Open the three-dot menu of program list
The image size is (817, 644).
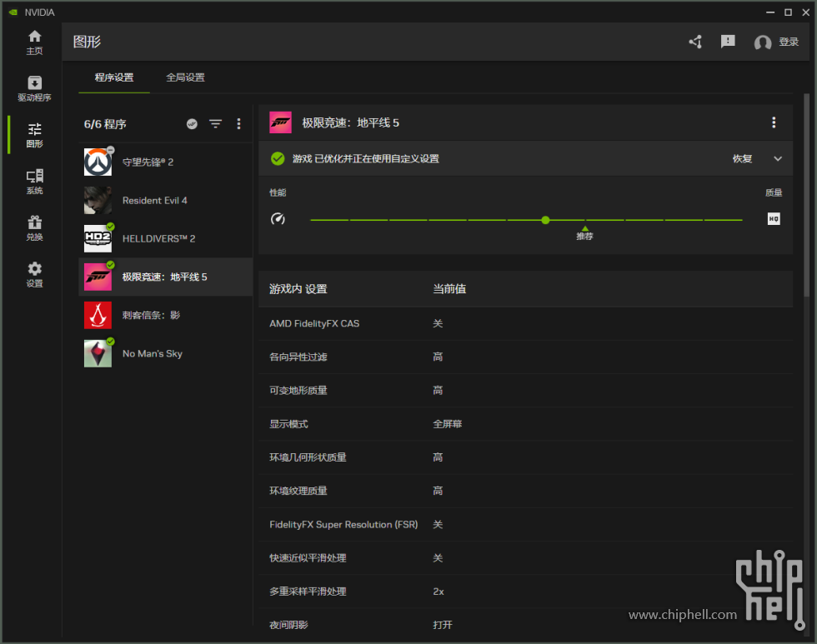[238, 124]
